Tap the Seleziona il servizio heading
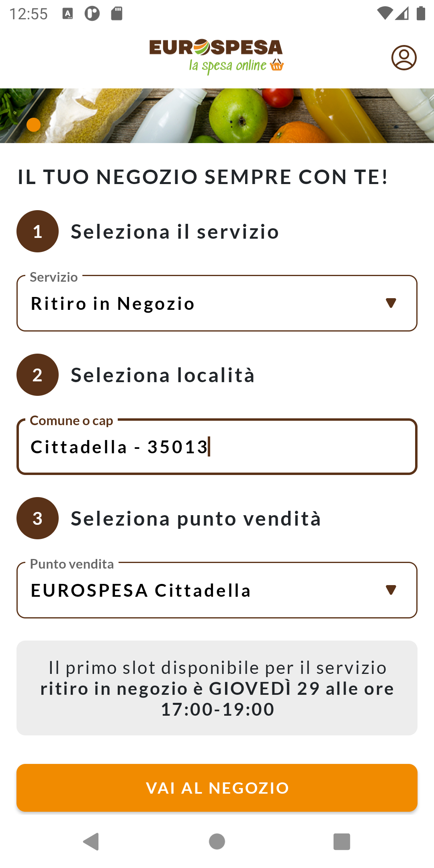 (x=175, y=232)
